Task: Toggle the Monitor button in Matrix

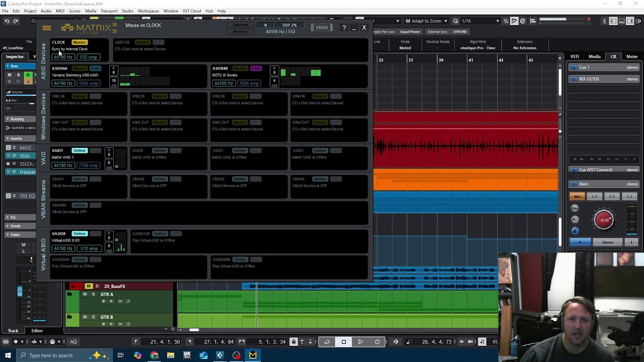Action: pyautogui.click(x=240, y=32)
